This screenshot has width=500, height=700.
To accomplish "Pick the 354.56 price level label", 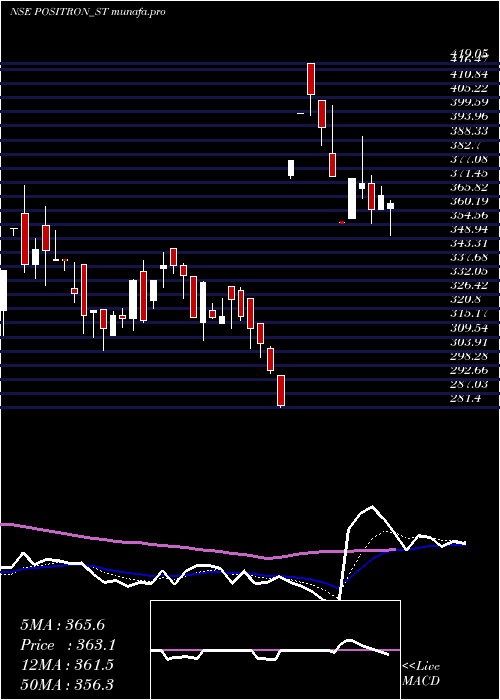I will tap(469, 215).
